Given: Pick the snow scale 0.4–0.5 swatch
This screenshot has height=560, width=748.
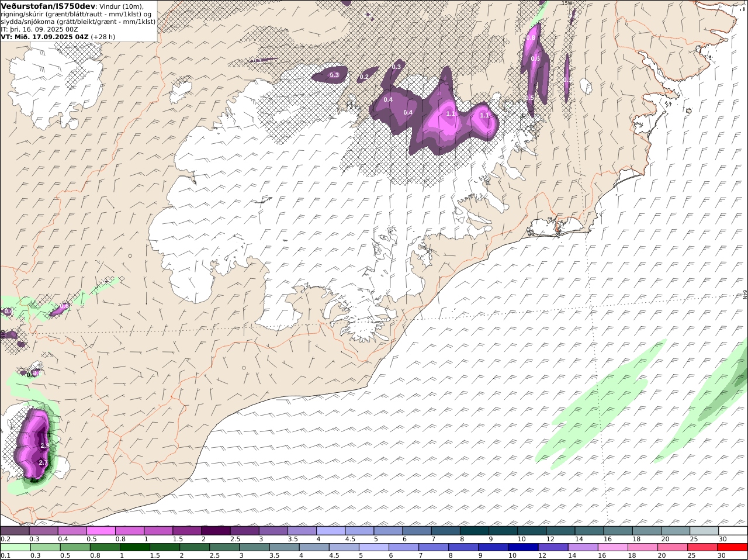Looking at the screenshot, I should coord(72,530).
